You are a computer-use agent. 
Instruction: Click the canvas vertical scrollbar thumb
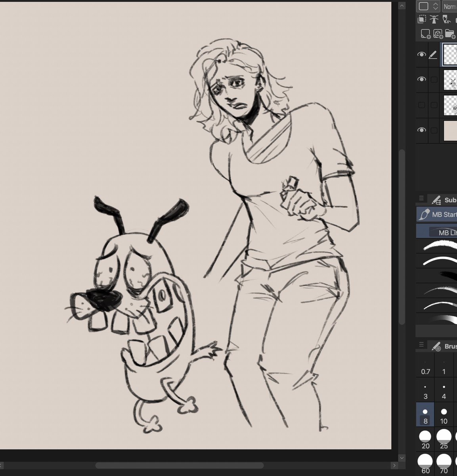click(402, 237)
